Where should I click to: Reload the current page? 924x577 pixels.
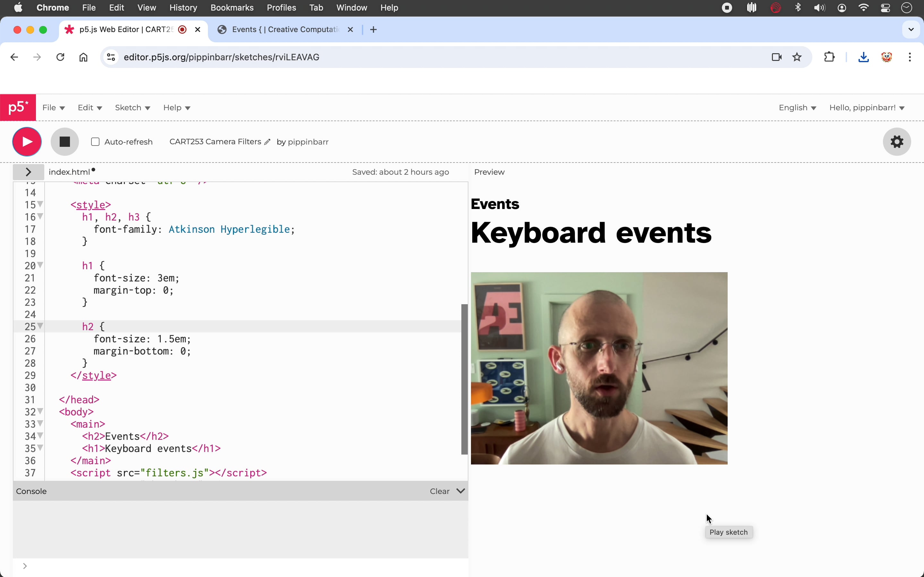(x=60, y=57)
